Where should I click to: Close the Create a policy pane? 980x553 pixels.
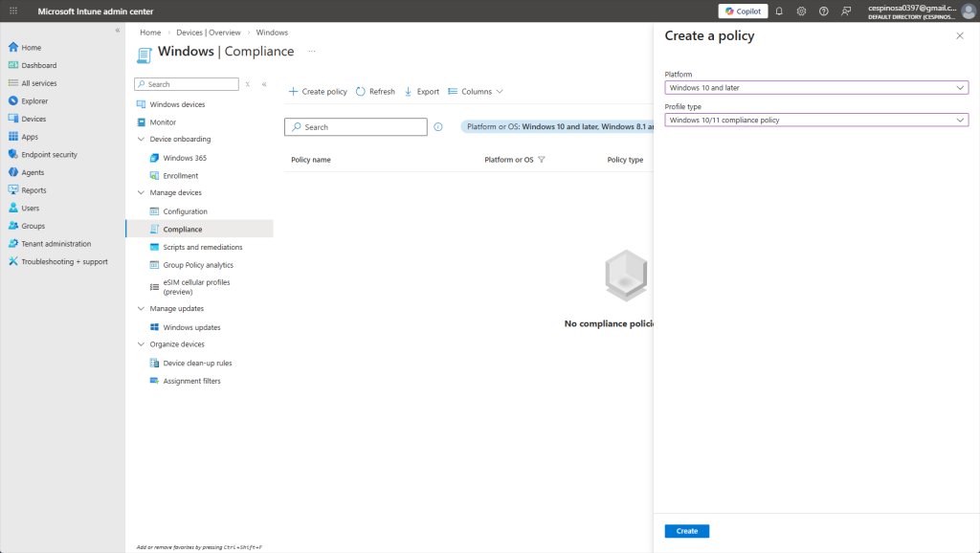960,35
